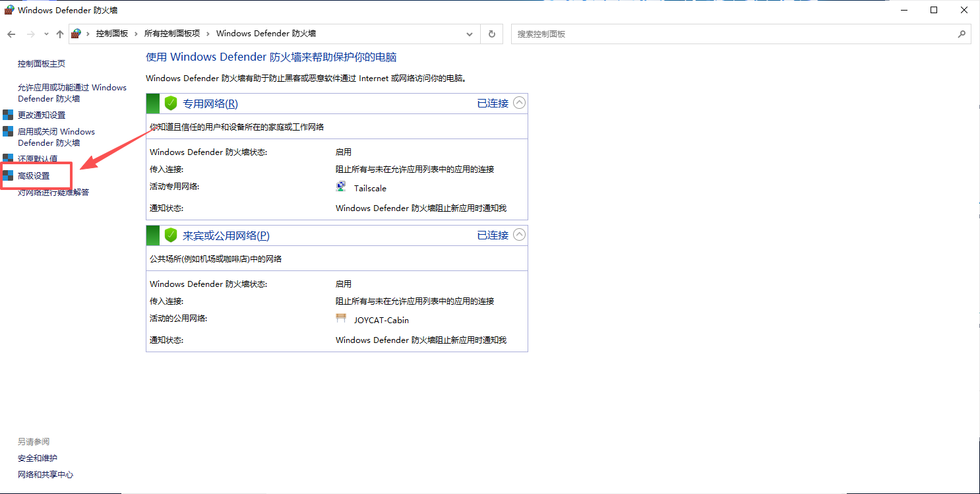The width and height of the screenshot is (980, 494).
Task: Click 活动专用网络: label
Action: [174, 187]
